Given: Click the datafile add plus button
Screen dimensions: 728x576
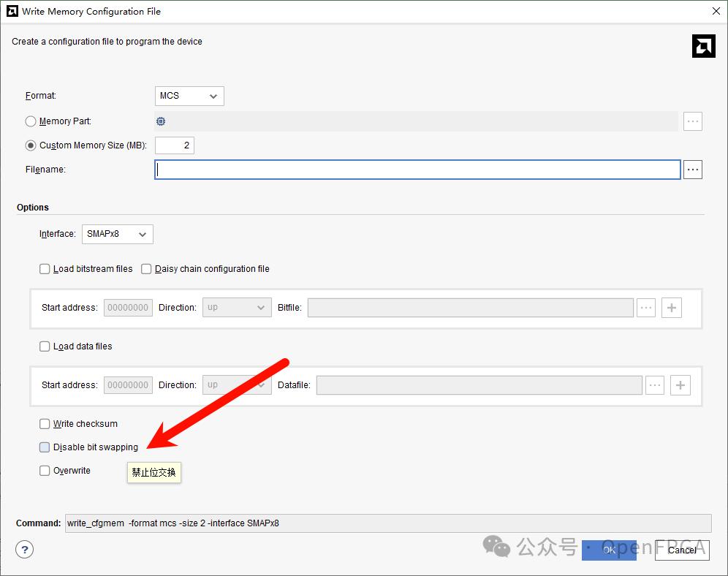Looking at the screenshot, I should tap(680, 385).
